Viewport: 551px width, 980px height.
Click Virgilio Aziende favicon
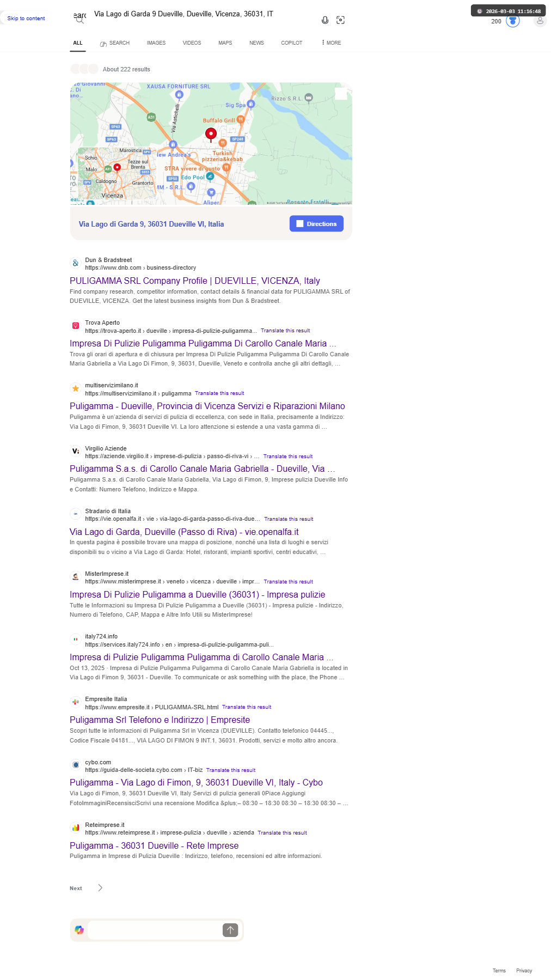pyautogui.click(x=76, y=451)
